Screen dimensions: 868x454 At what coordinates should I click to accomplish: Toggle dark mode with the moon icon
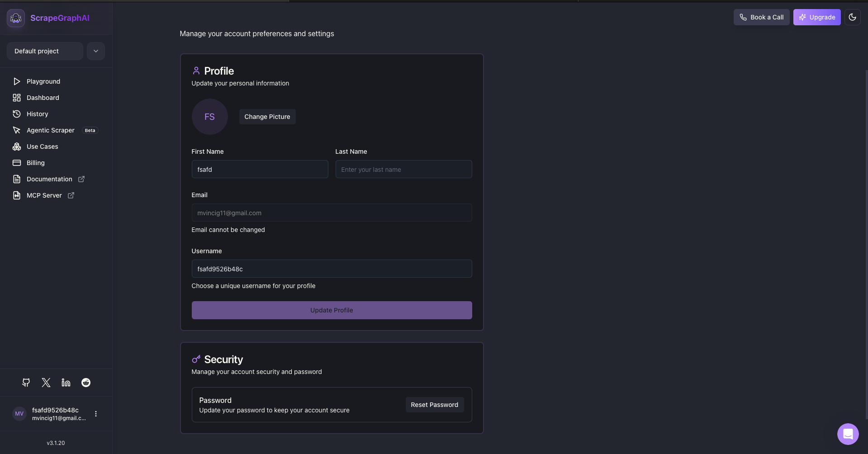click(853, 17)
